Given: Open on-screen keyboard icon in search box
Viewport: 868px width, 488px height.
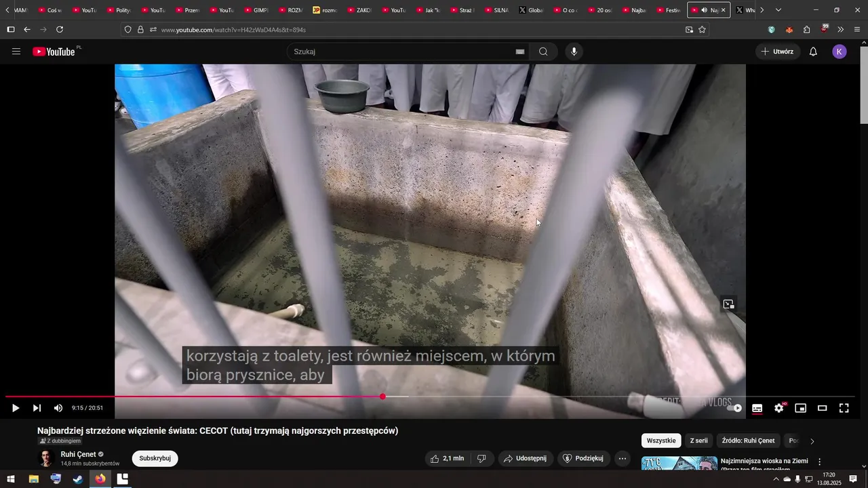Looking at the screenshot, I should coord(520,52).
